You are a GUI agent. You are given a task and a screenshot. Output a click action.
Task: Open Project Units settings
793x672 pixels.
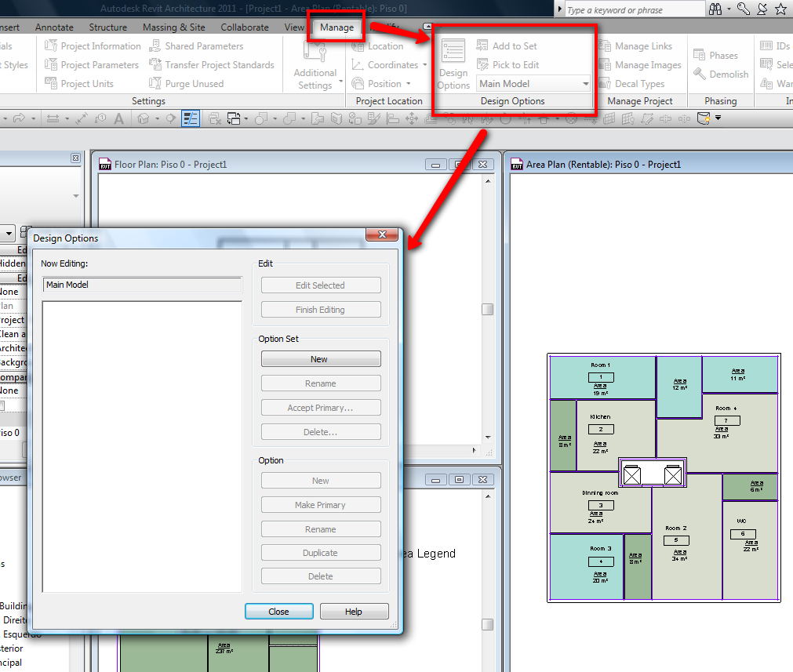point(79,83)
